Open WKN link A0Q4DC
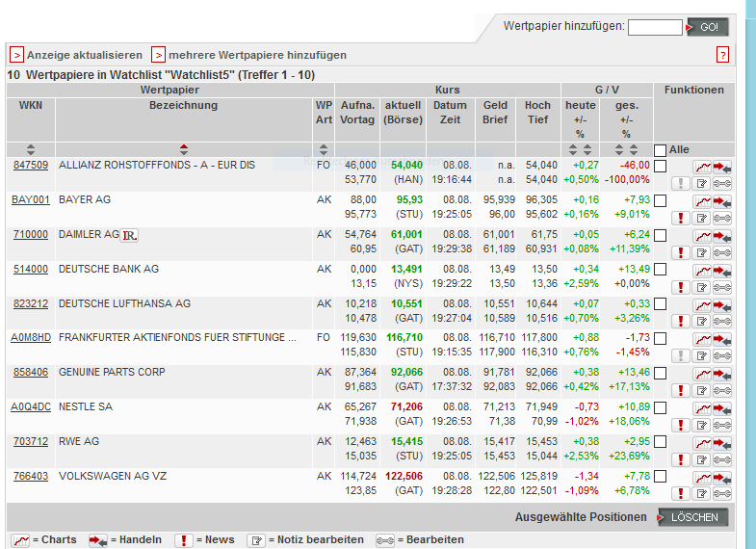The height and width of the screenshot is (549, 756). click(x=31, y=406)
